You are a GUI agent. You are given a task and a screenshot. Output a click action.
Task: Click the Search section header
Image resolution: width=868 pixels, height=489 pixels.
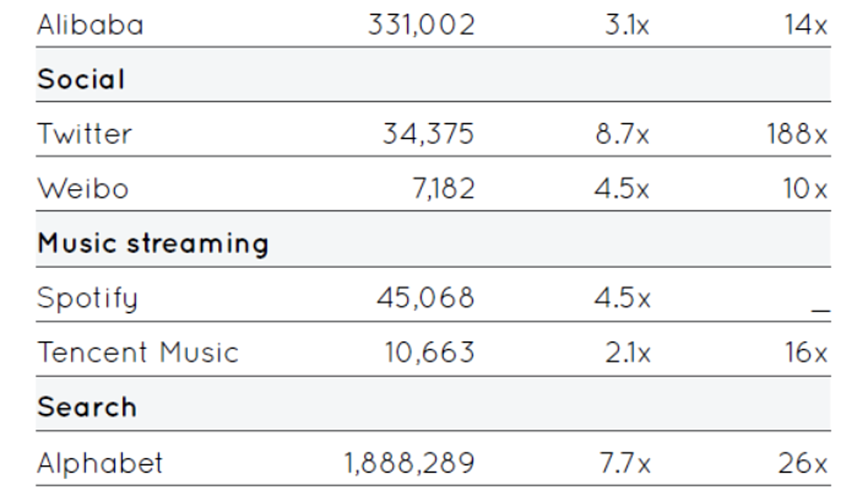[x=86, y=407]
